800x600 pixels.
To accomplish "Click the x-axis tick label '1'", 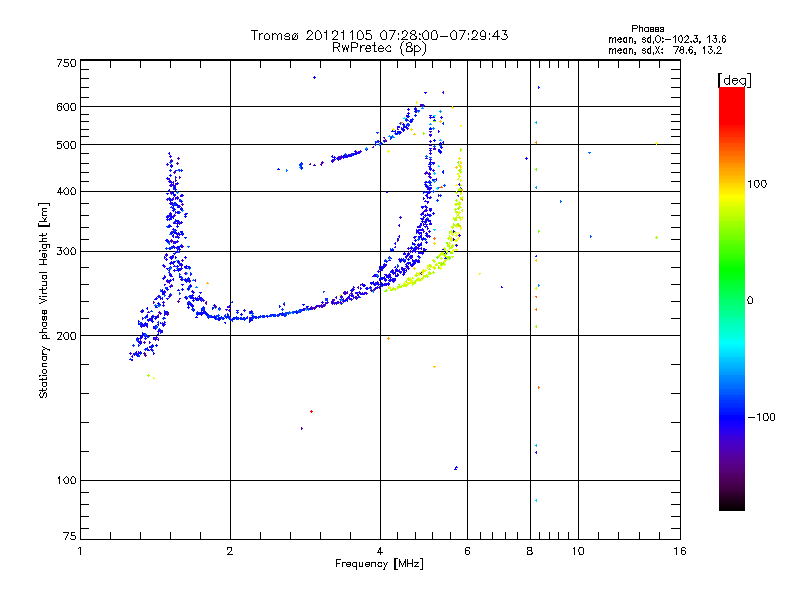I will (80, 551).
